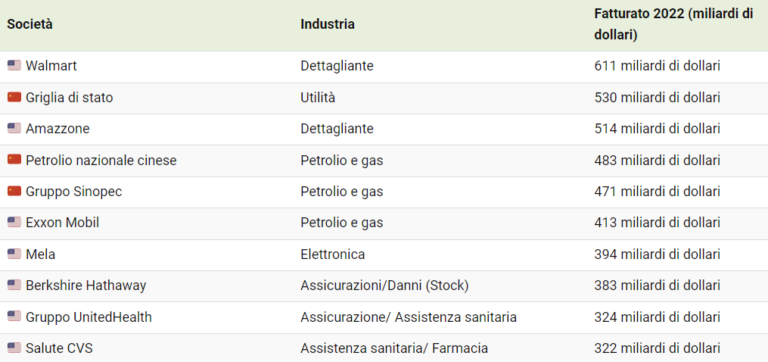The width and height of the screenshot is (768, 362).
Task: Click the US flag next to Amazzone
Action: [x=14, y=128]
